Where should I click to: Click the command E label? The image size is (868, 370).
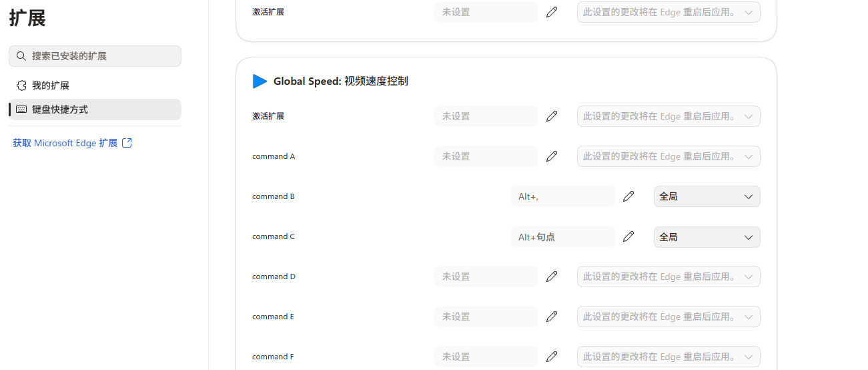pos(273,317)
